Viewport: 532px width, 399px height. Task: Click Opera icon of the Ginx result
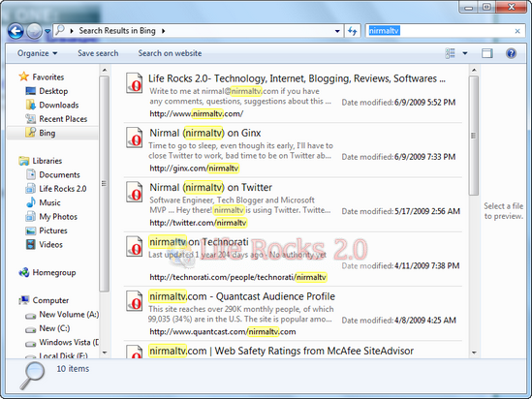coord(135,137)
